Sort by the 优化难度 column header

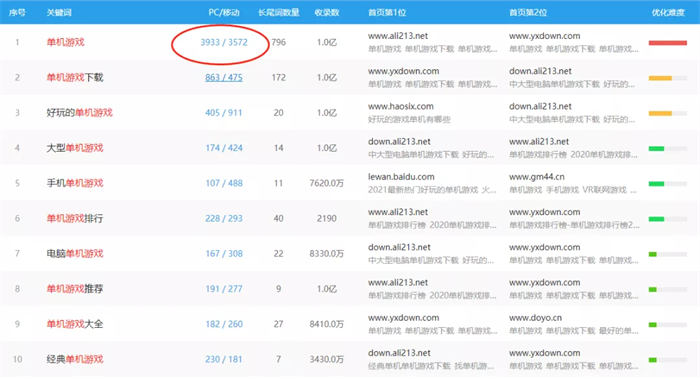[x=668, y=12]
